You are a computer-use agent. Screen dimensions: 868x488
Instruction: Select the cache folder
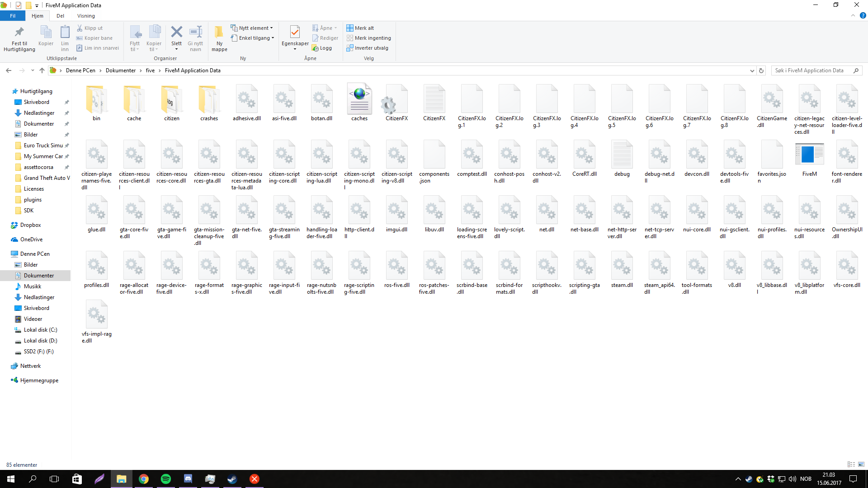click(x=134, y=103)
